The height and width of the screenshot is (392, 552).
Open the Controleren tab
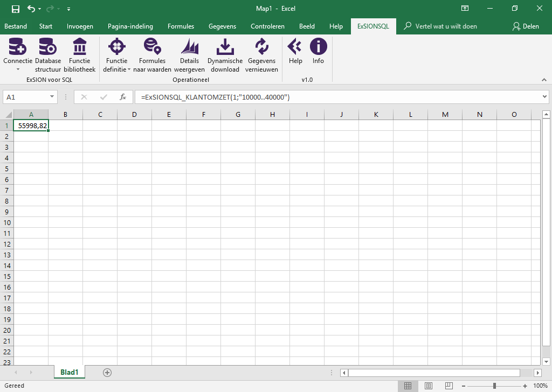pyautogui.click(x=267, y=26)
